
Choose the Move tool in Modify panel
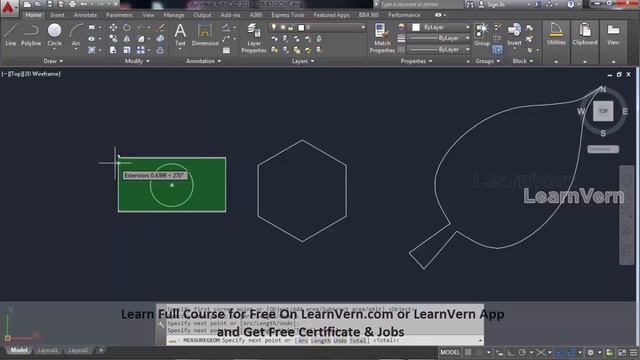(113, 27)
